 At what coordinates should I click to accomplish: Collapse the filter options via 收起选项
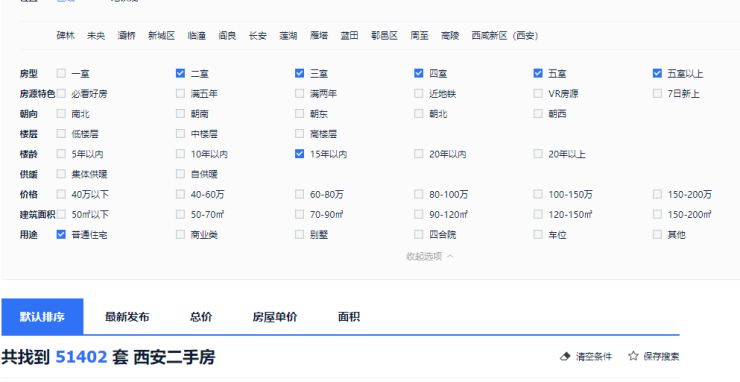pos(429,256)
